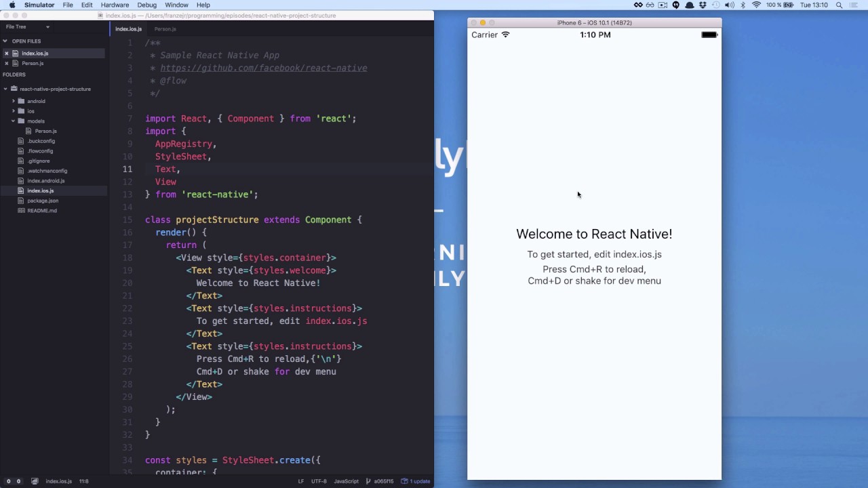
Task: Open the Help menu
Action: pos(203,5)
